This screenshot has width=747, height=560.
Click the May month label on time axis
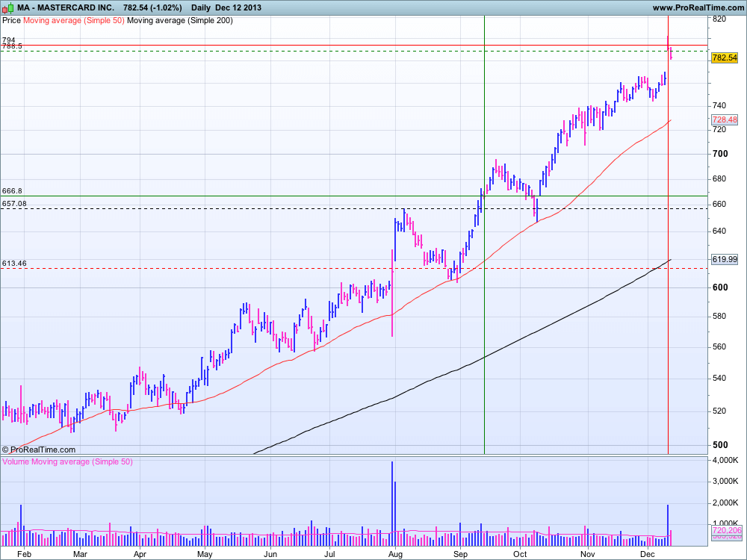click(x=205, y=554)
